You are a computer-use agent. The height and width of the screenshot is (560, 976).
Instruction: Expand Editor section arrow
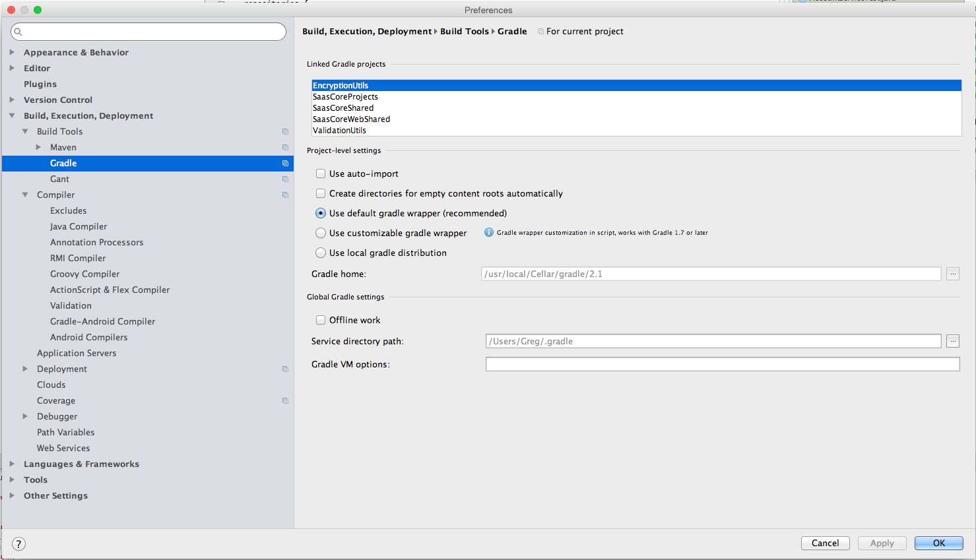[12, 68]
